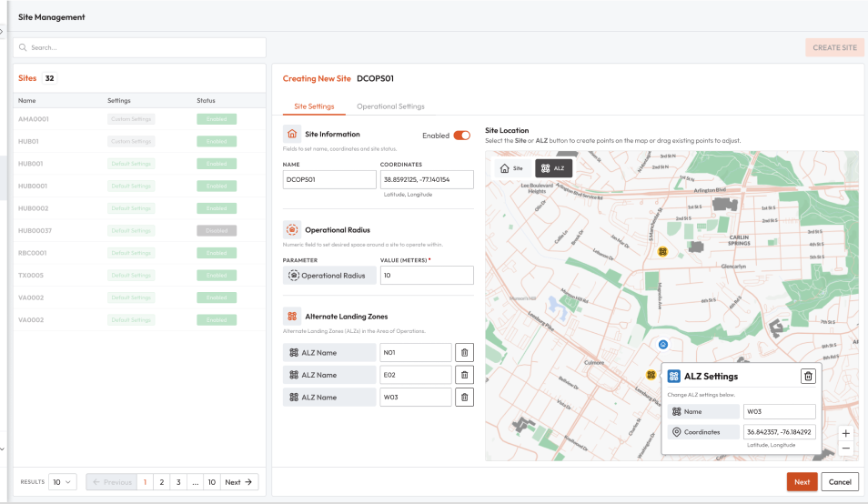Click the Operational Radius value field

(427, 275)
